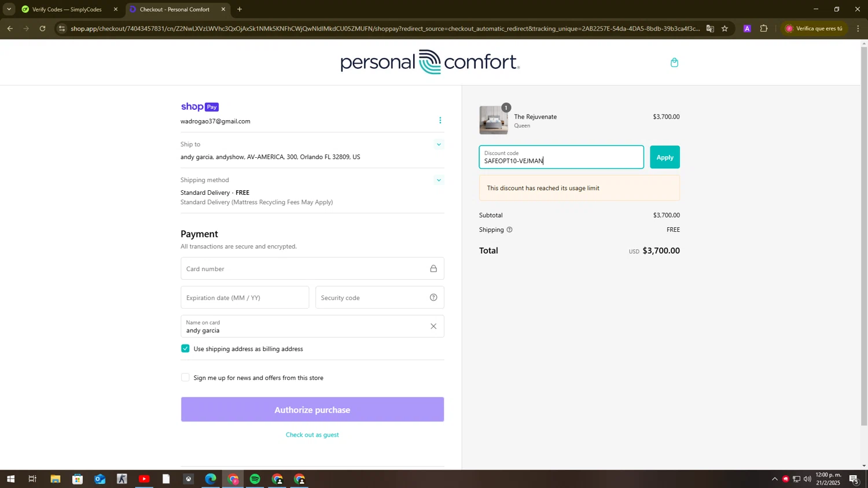The height and width of the screenshot is (488, 868).
Task: Close the Verify Codes — SimplyCodes tab
Action: (x=116, y=9)
